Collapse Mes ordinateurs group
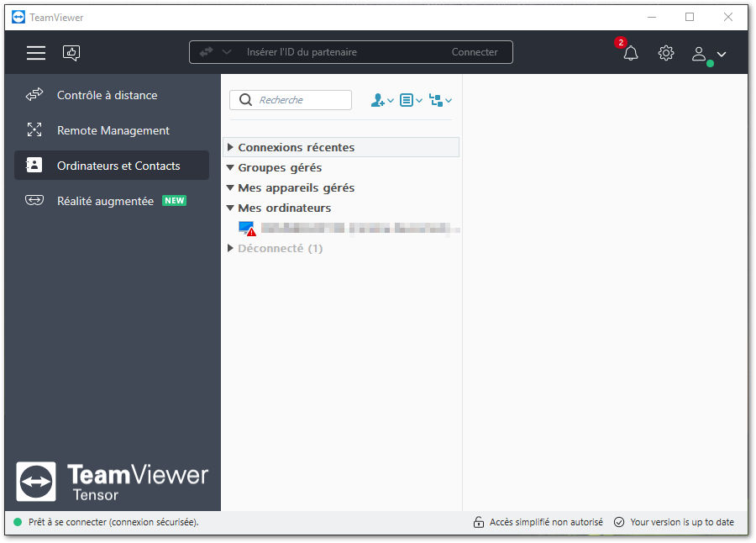The width and height of the screenshot is (756, 543). click(230, 208)
